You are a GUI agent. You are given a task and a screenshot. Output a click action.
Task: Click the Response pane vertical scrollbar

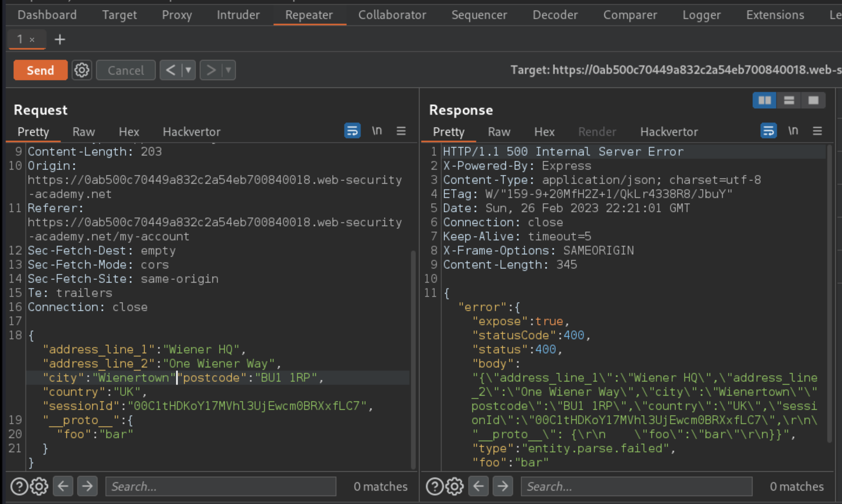(829, 293)
